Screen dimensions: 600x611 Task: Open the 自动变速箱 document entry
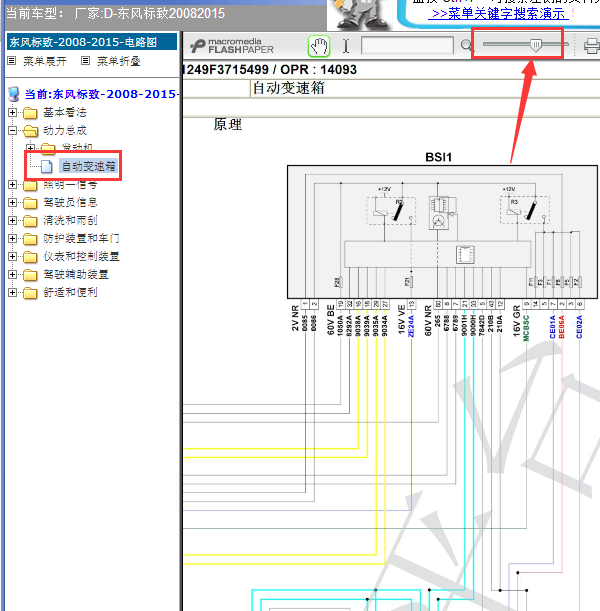pyautogui.click(x=88, y=166)
